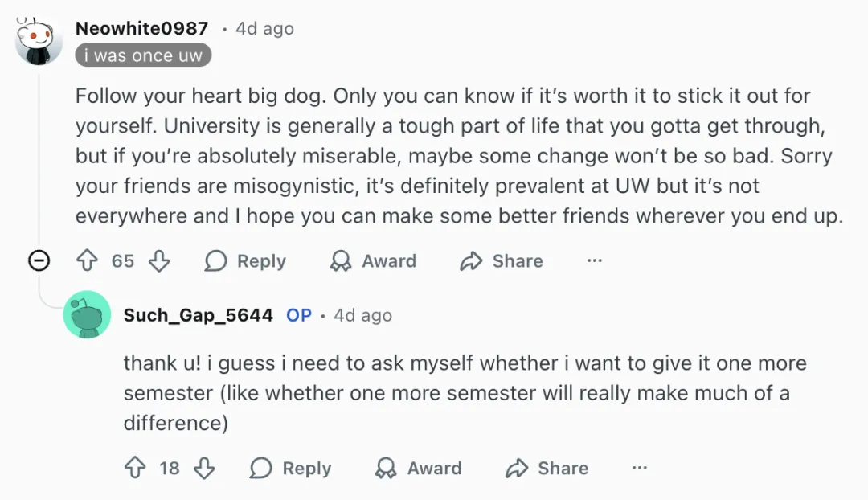Share Neowhite0987's comment
868x500 pixels.
pyautogui.click(x=502, y=261)
